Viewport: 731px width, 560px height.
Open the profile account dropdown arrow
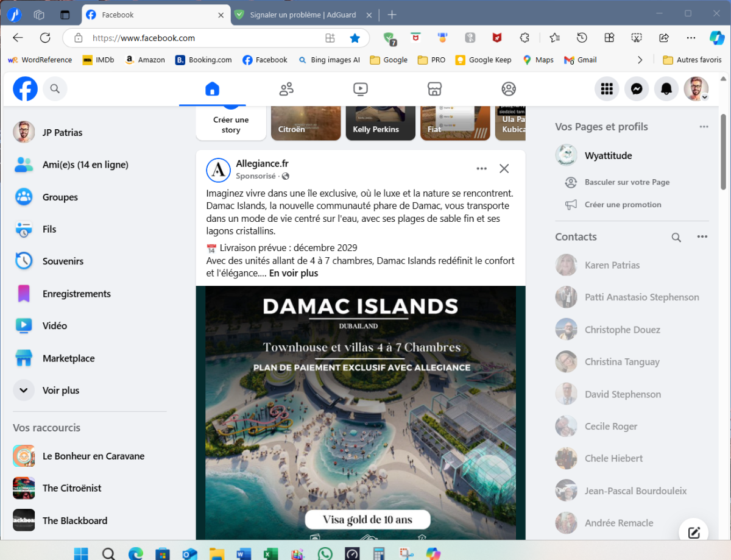tap(705, 97)
